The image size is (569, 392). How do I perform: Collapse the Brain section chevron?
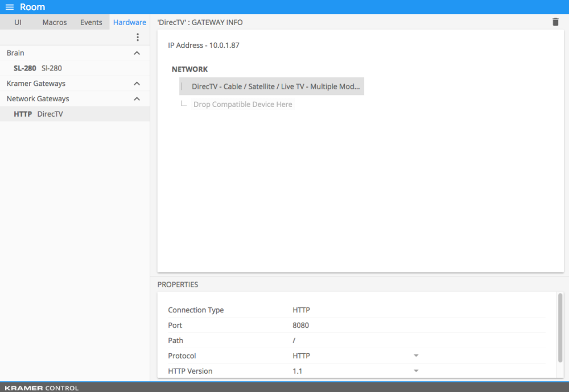[137, 53]
